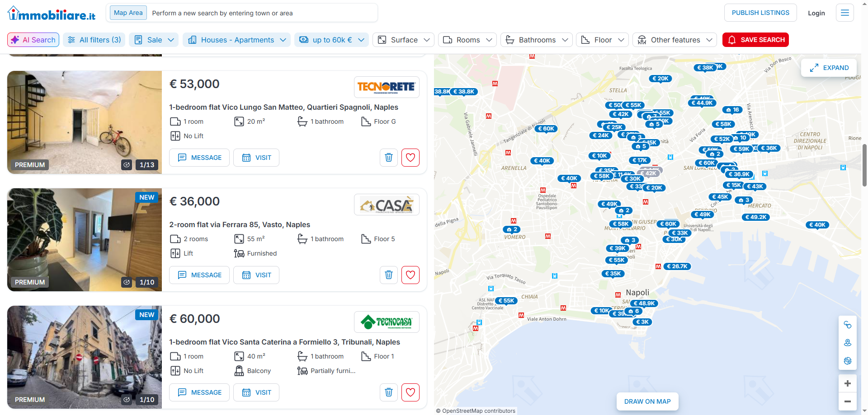Open All filters (3) panel

94,40
